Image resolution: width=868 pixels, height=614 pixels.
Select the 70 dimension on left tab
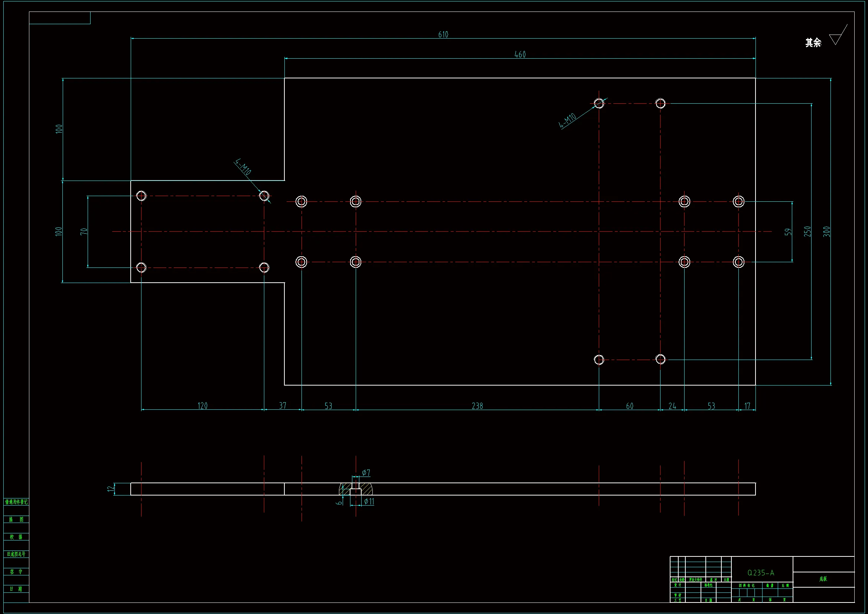click(x=84, y=231)
